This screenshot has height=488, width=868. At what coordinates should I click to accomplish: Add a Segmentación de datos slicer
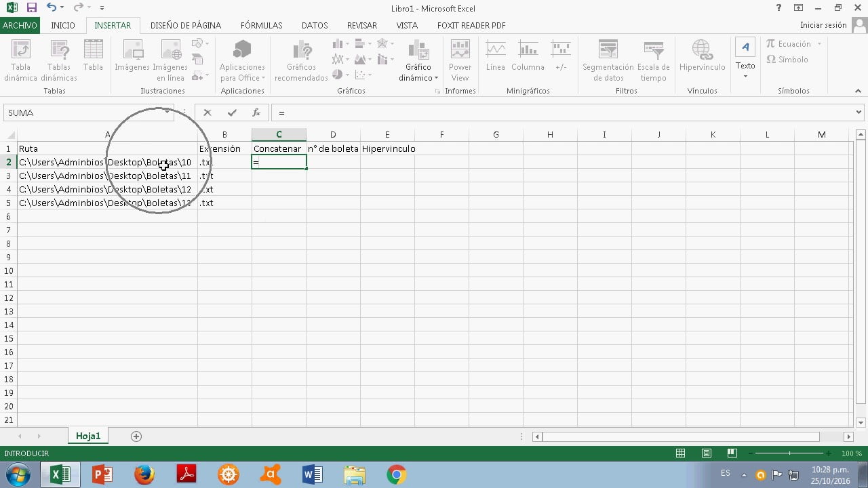click(608, 60)
